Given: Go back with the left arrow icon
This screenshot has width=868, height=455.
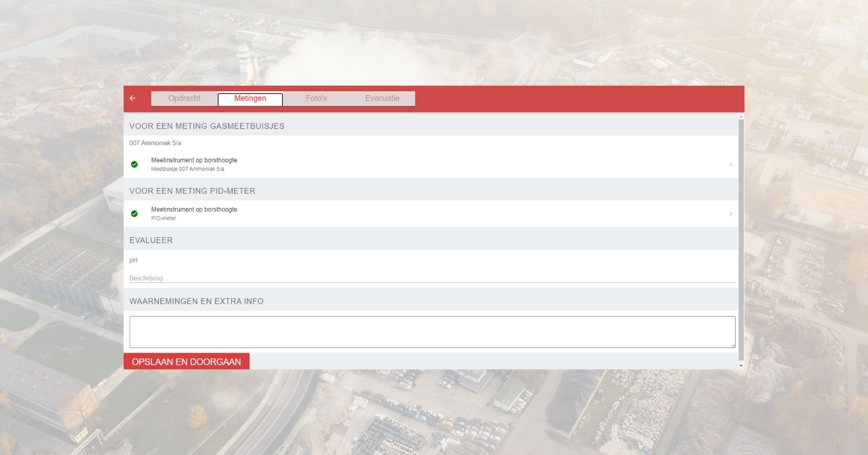Looking at the screenshot, I should (133, 98).
